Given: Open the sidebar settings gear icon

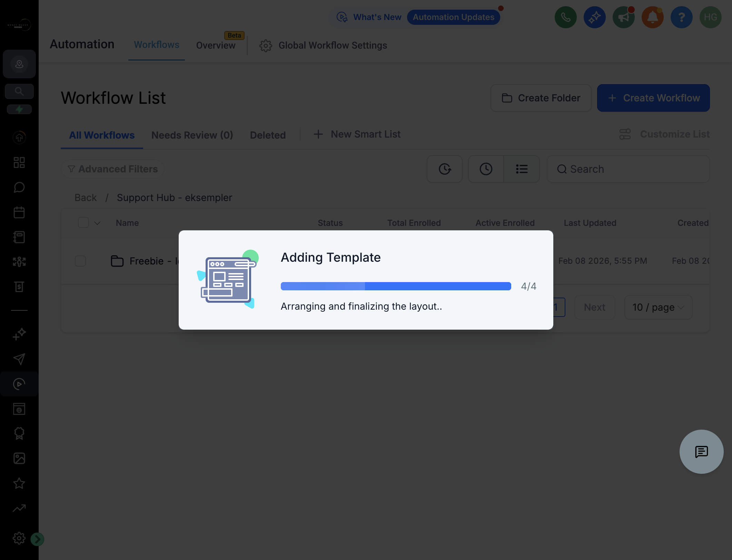Looking at the screenshot, I should coord(19,538).
